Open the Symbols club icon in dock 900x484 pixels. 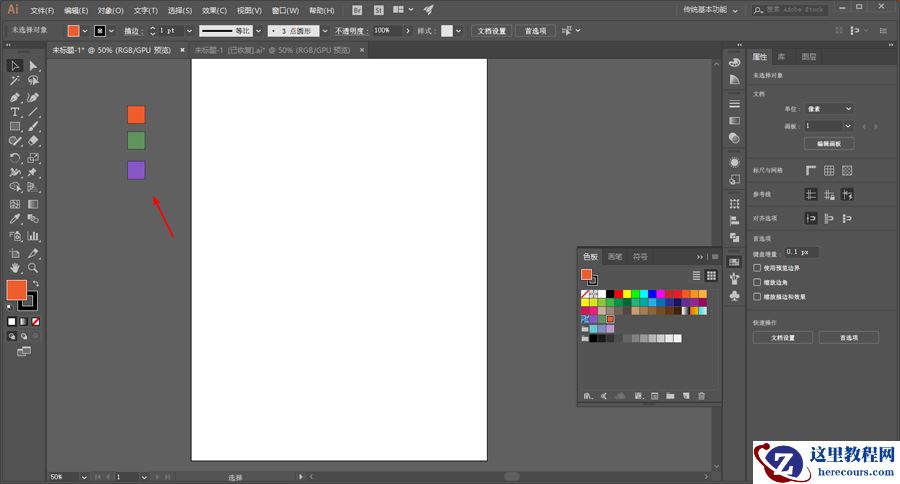tap(734, 296)
